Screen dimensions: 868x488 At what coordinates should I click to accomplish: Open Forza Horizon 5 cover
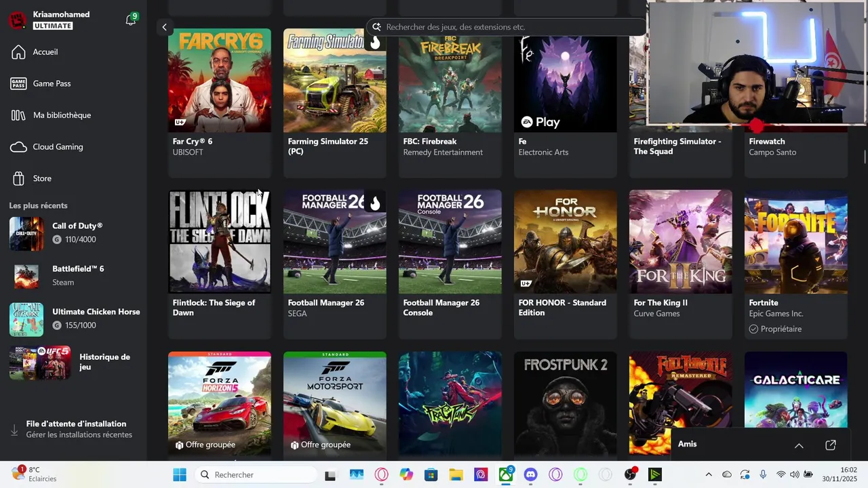(x=220, y=403)
